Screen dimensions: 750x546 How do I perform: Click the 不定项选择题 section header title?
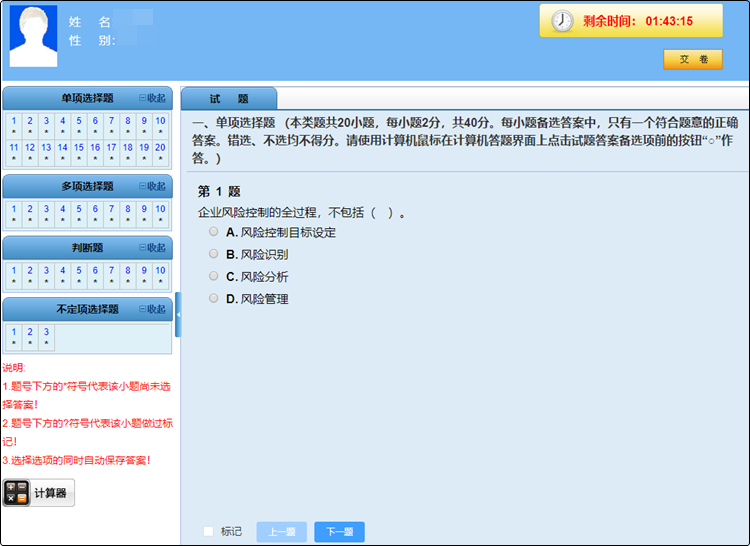88,309
